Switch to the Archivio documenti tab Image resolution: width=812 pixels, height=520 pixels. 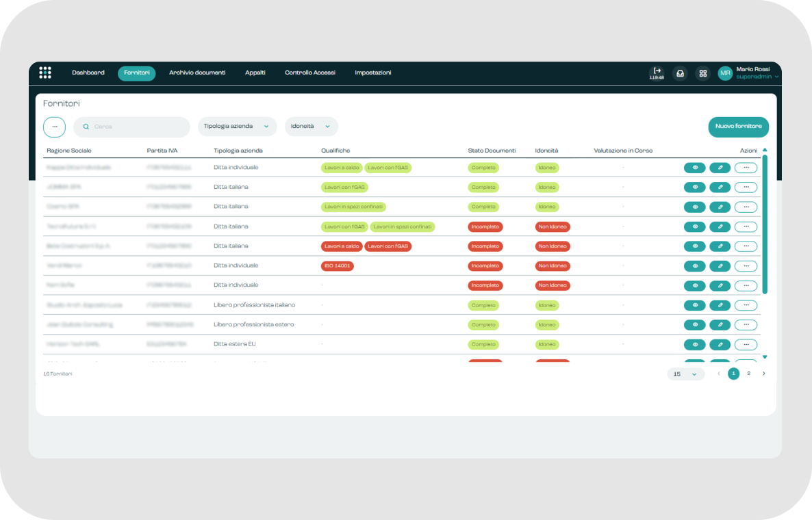197,73
